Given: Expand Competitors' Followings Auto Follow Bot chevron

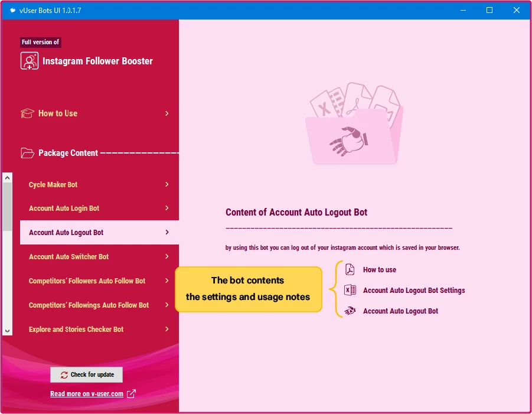Looking at the screenshot, I should 167,305.
